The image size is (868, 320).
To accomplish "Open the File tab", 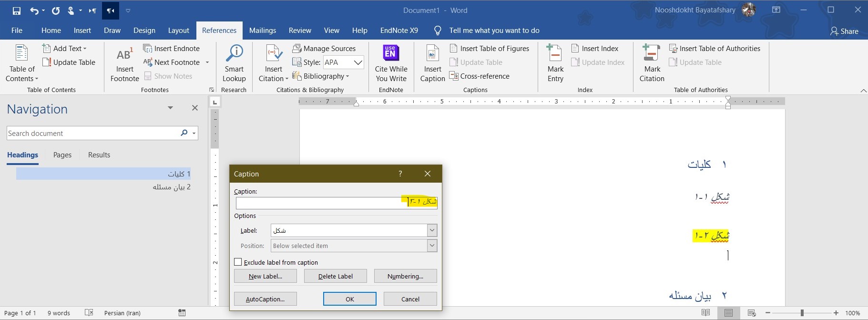I will coord(17,31).
